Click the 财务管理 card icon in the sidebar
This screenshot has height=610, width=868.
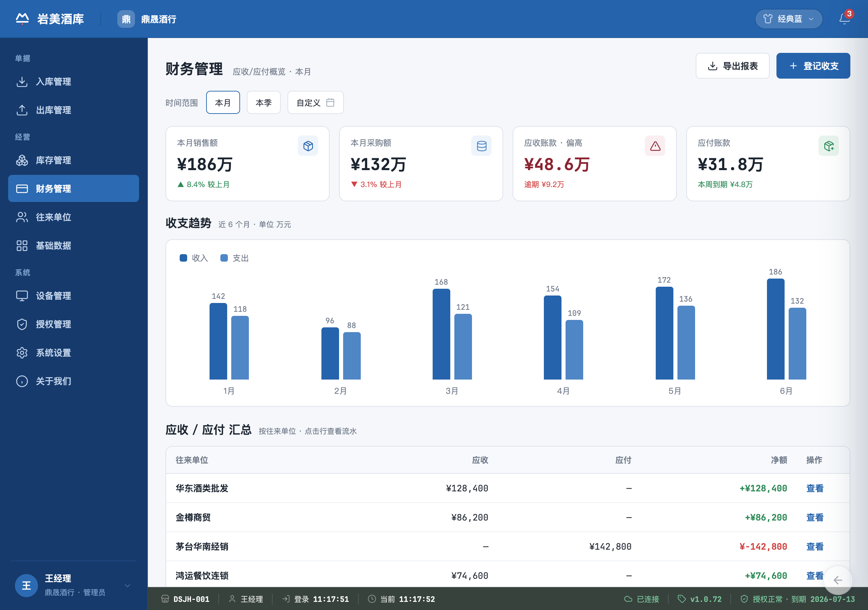[x=22, y=189]
